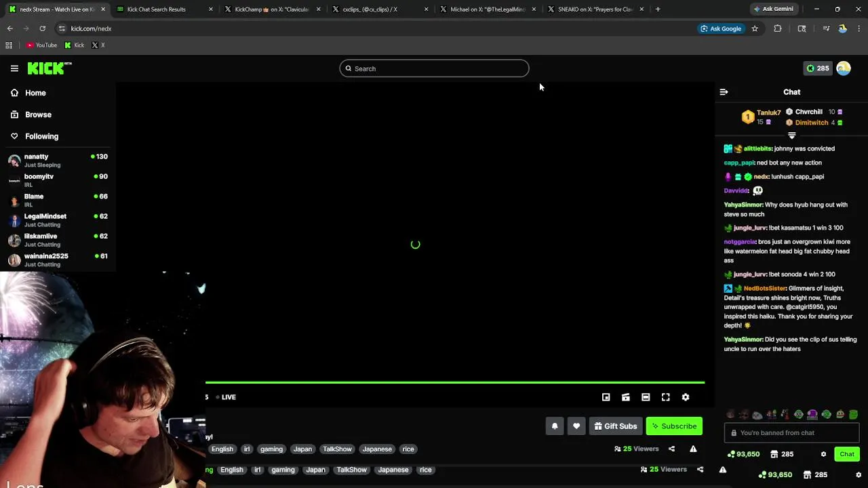Switch the player to theater mode
The width and height of the screenshot is (868, 488).
coord(646,397)
